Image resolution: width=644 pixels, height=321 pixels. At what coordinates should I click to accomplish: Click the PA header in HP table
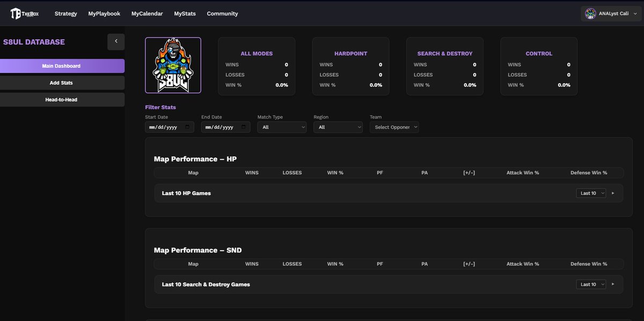click(x=425, y=173)
